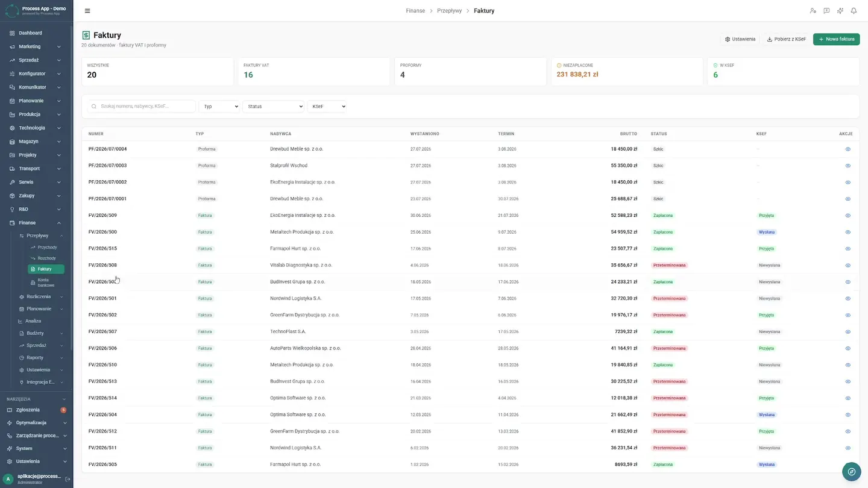This screenshot has width=868, height=488.
Task: Open the user management icon in header
Action: [x=813, y=11]
